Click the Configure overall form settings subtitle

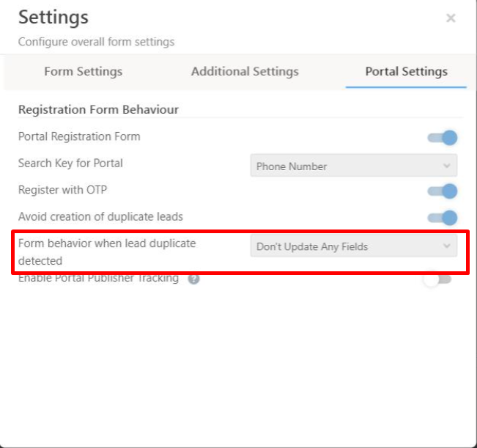(96, 42)
